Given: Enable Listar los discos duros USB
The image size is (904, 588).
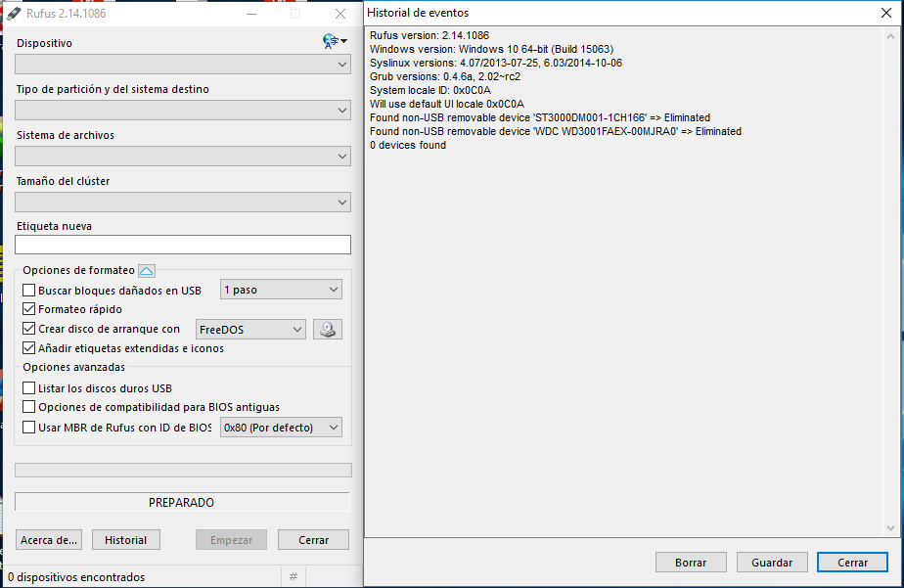Looking at the screenshot, I should pyautogui.click(x=28, y=388).
